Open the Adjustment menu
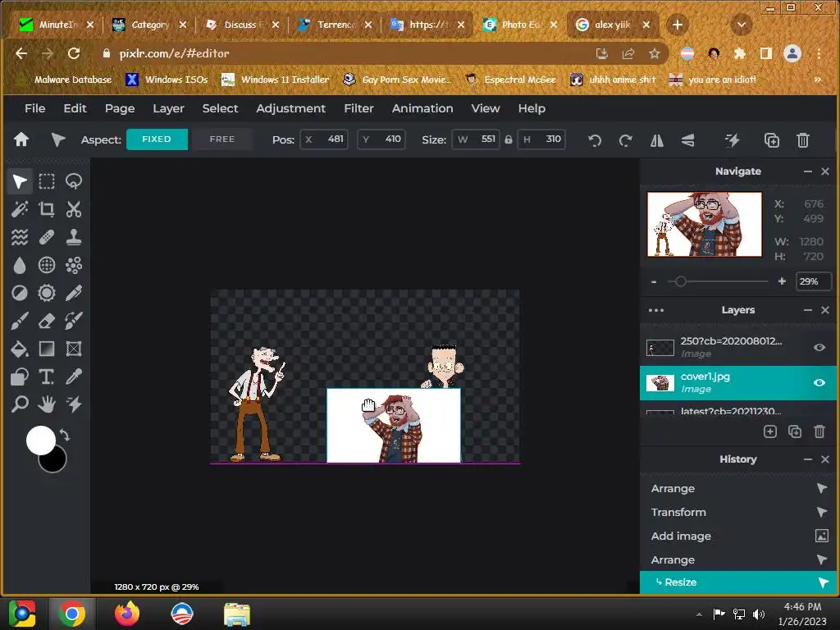The width and height of the screenshot is (840, 630). tap(290, 108)
